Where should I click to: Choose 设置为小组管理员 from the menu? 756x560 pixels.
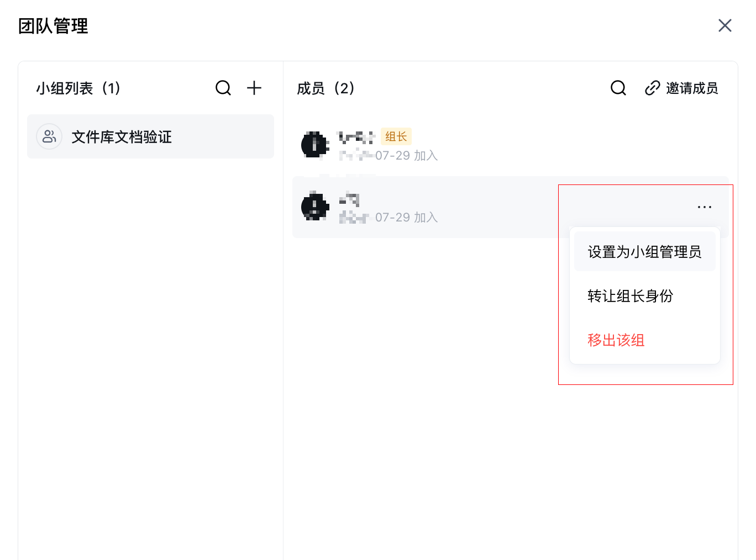[x=645, y=252]
